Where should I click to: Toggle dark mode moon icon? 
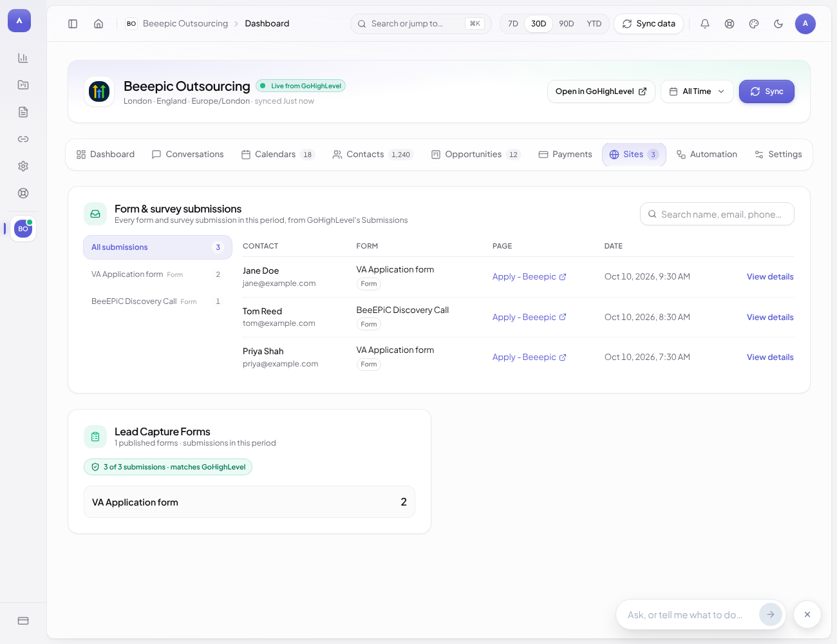click(778, 24)
